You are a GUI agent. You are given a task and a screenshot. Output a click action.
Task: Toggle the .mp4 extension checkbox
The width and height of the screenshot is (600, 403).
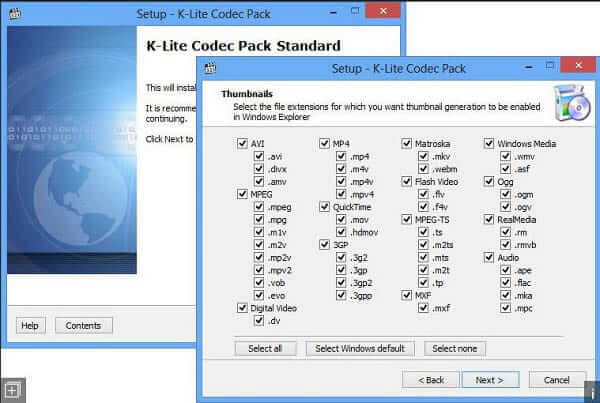pyautogui.click(x=341, y=156)
